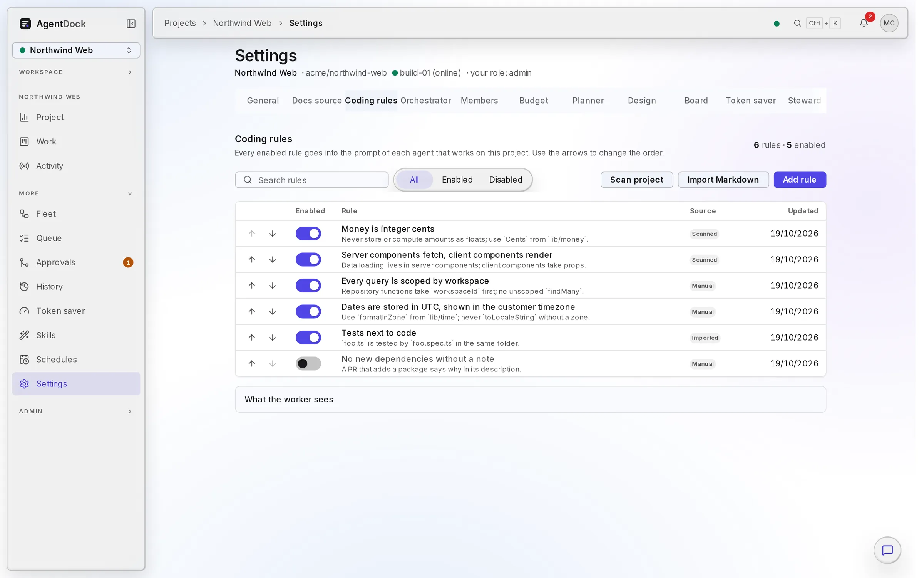Screen dimensions: 924x578
Task: Open Queue in sidebar
Action: click(76, 238)
